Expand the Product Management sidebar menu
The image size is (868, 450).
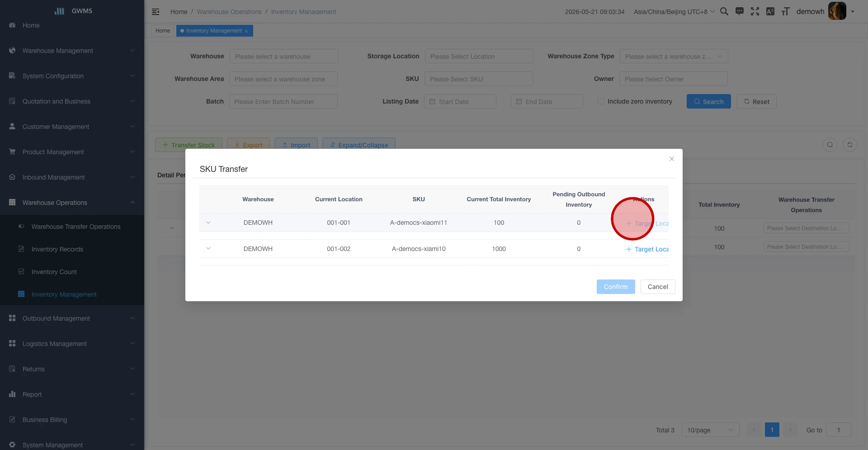coord(72,152)
